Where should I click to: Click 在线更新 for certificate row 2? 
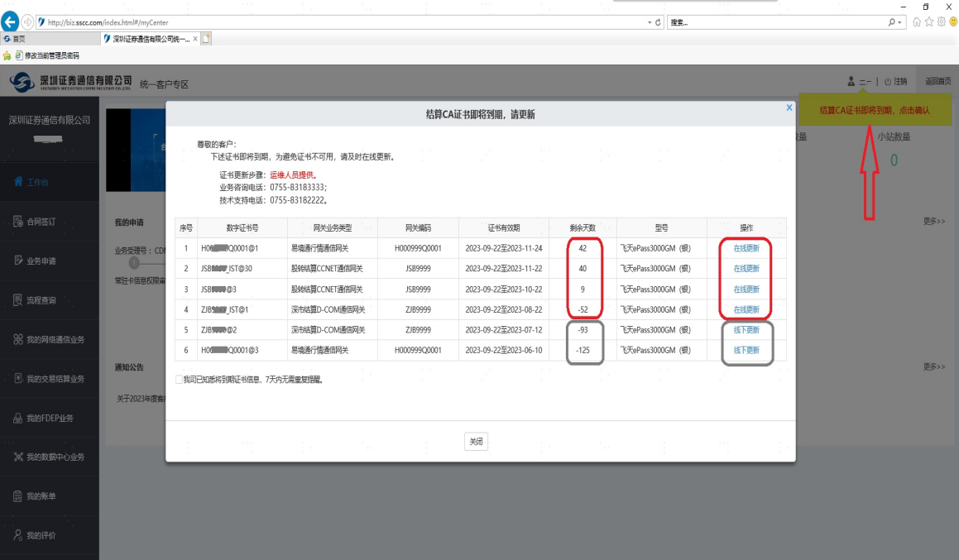click(x=746, y=268)
